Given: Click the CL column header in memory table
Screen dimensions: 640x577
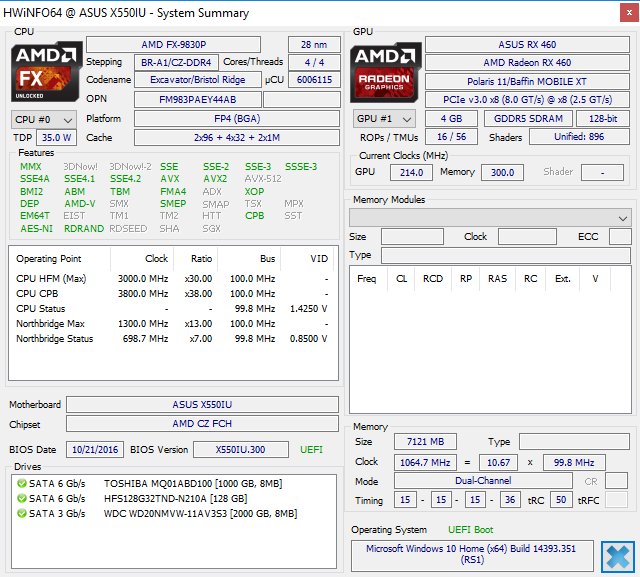Looking at the screenshot, I should tap(401, 279).
